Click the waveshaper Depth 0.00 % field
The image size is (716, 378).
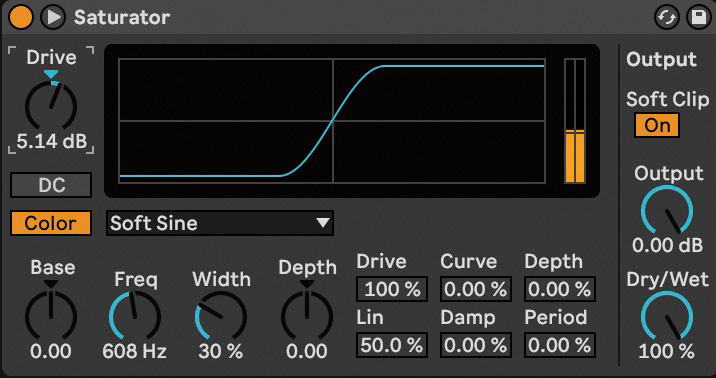(x=560, y=289)
